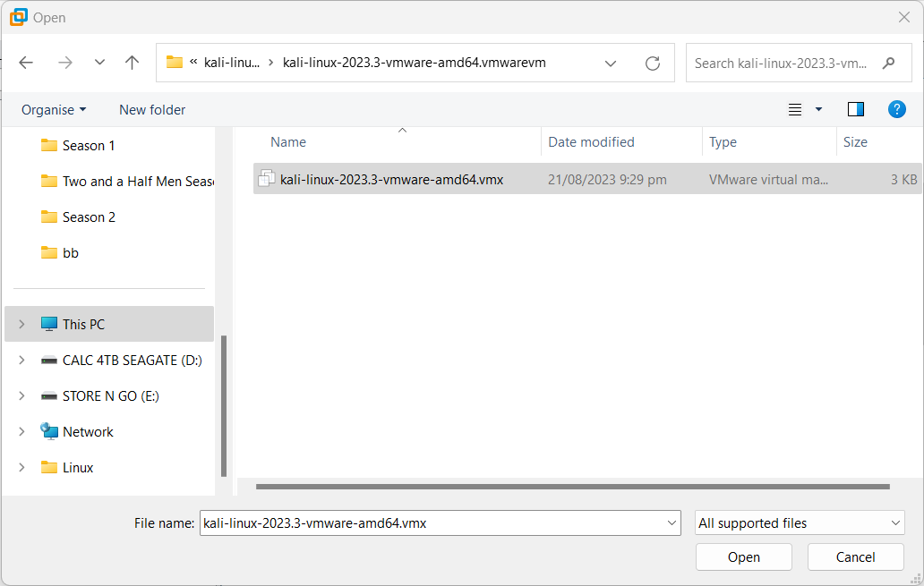This screenshot has height=586, width=924.
Task: Select the kali-linux-2023.3-vmware-amd64.vmwarevm breadcrumb
Action: [415, 63]
